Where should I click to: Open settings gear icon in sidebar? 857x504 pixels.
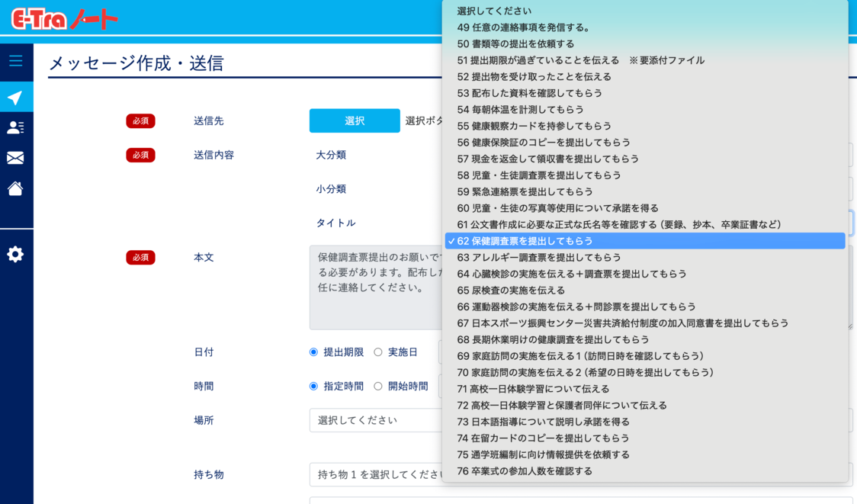pyautogui.click(x=15, y=254)
